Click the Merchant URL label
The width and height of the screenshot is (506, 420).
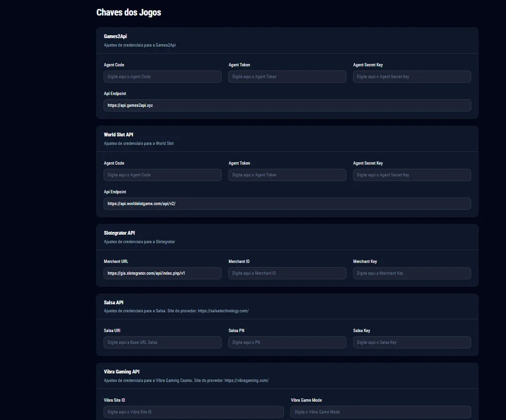[116, 262]
